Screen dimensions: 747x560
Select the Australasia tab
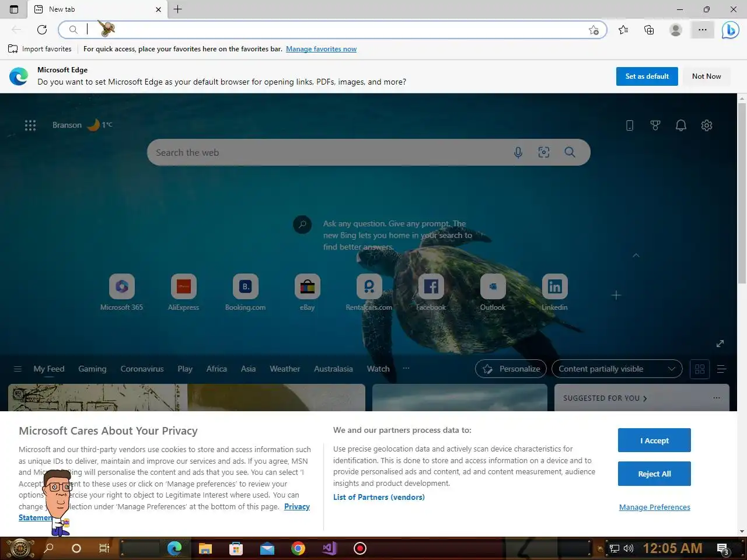(333, 369)
